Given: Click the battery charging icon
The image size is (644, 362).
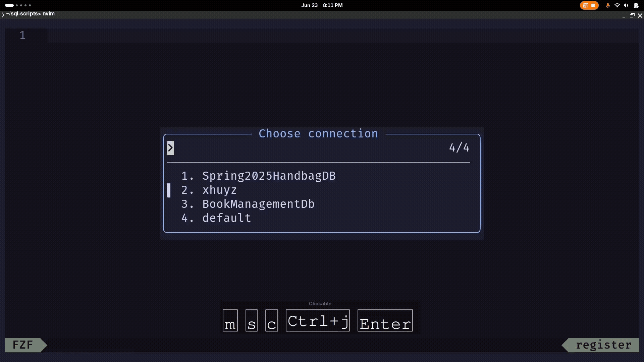Looking at the screenshot, I should (636, 5).
